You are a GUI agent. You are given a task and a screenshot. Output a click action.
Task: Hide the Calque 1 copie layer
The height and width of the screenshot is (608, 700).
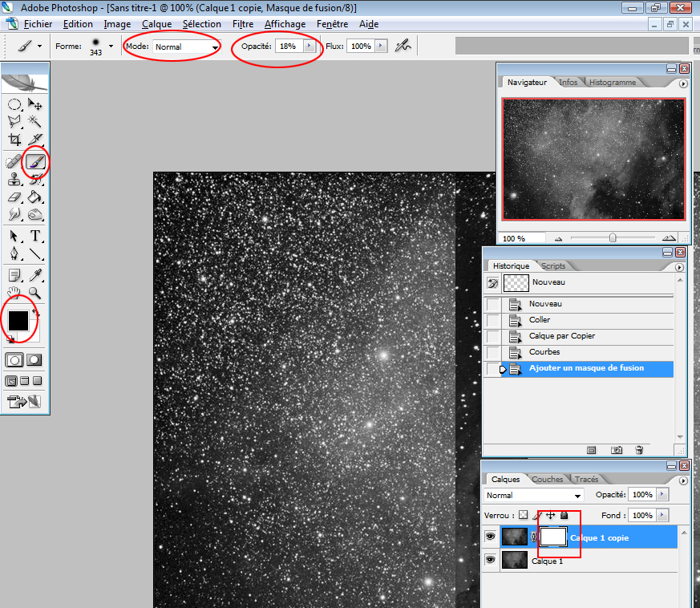coord(490,537)
